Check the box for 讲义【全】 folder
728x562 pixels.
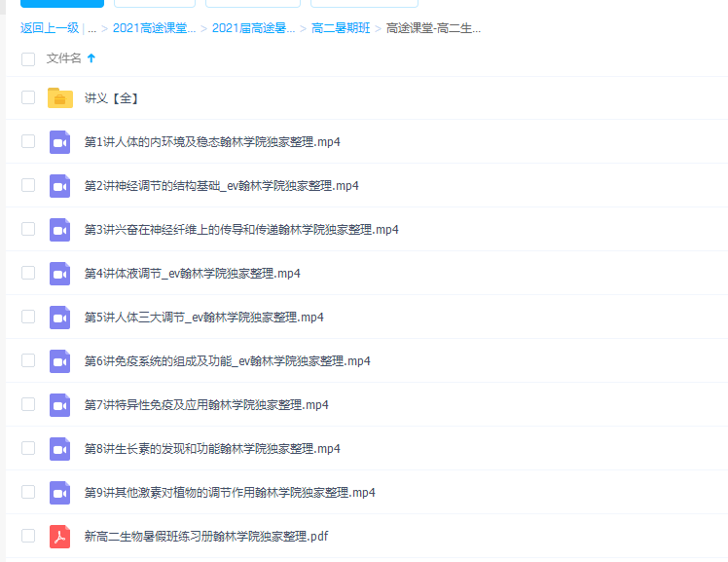[x=28, y=97]
